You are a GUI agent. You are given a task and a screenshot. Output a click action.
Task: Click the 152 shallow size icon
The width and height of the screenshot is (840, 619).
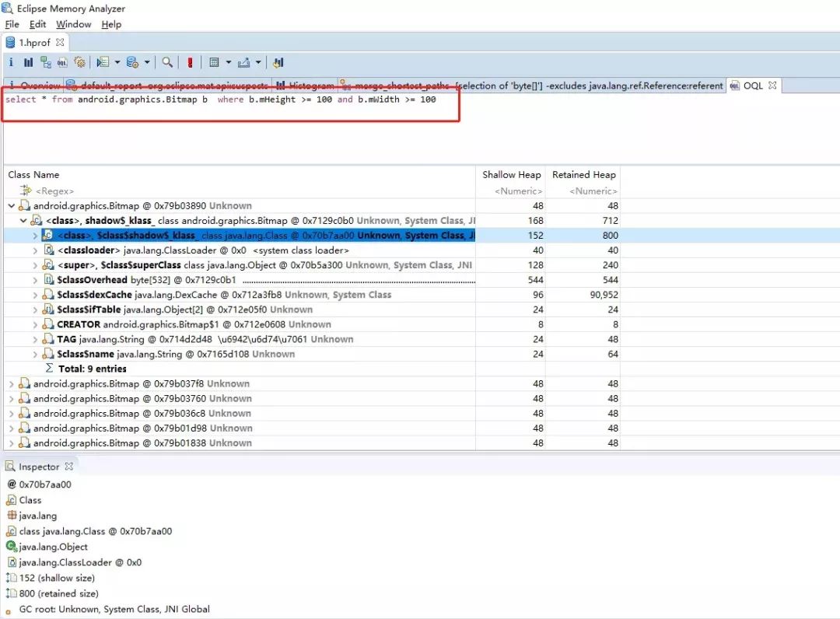11,578
